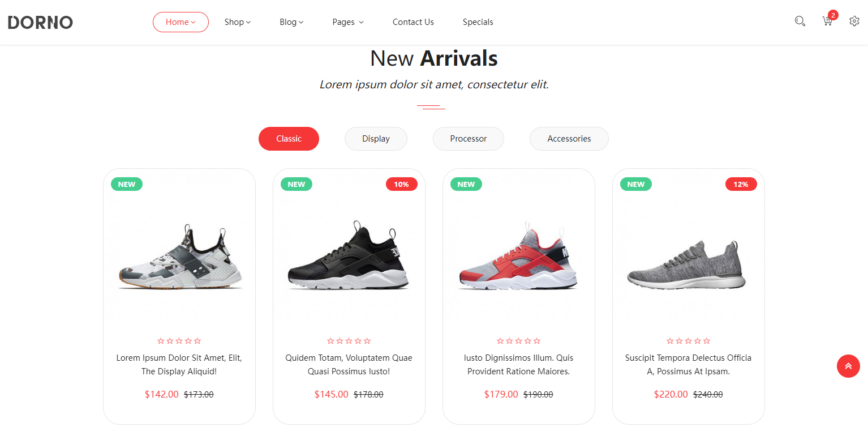Click the NEW badge on the gray knit shoe
This screenshot has width=868, height=427.
[635, 184]
